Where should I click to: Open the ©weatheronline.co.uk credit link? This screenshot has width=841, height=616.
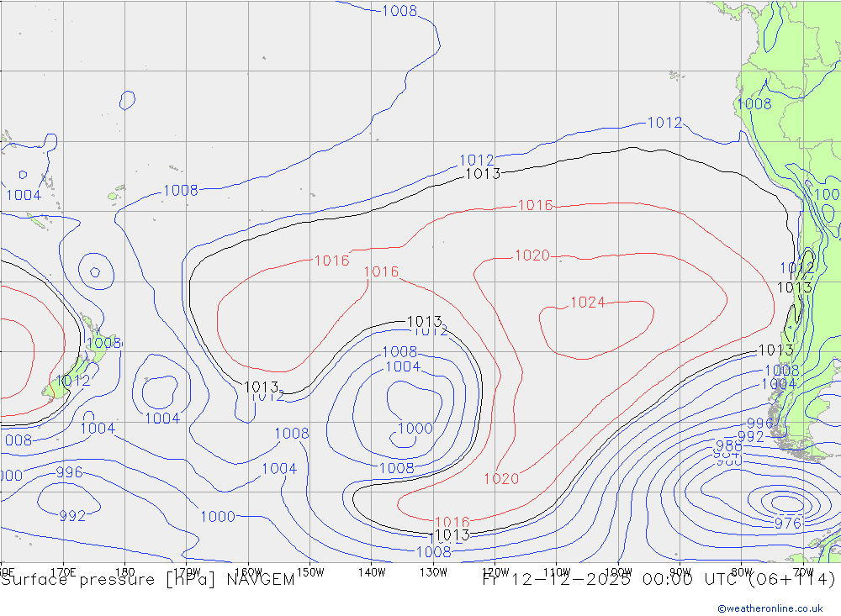[x=770, y=608]
